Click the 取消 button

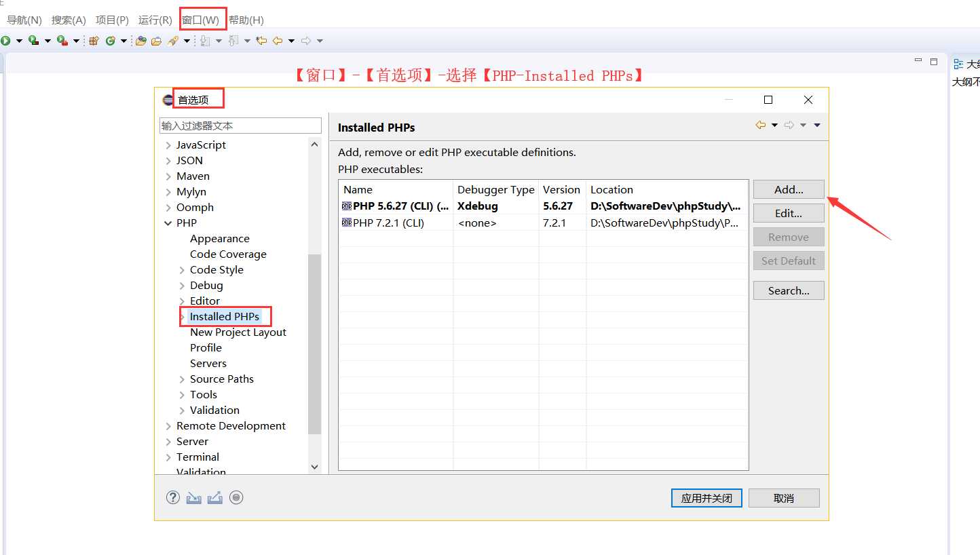784,498
